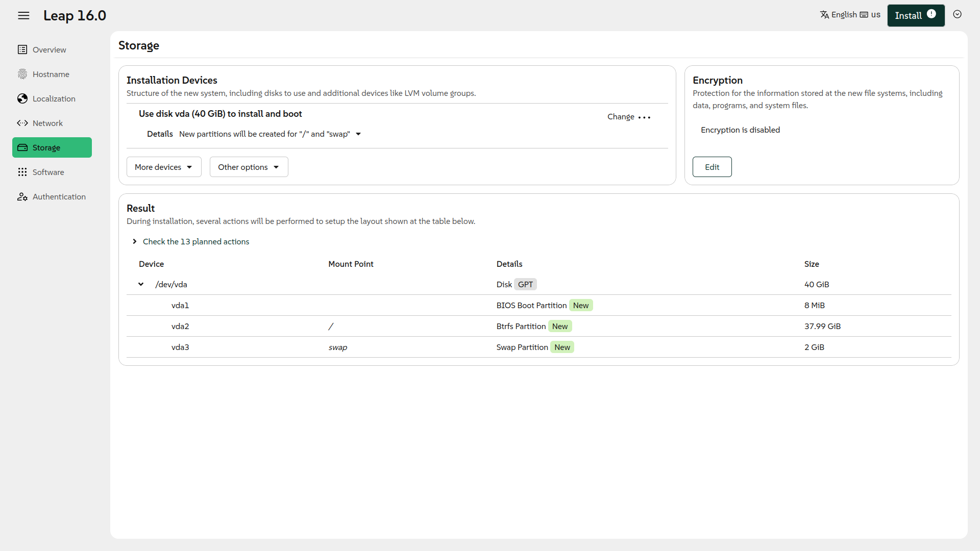Go to the Software section
The width and height of the screenshot is (980, 551).
pyautogui.click(x=48, y=172)
